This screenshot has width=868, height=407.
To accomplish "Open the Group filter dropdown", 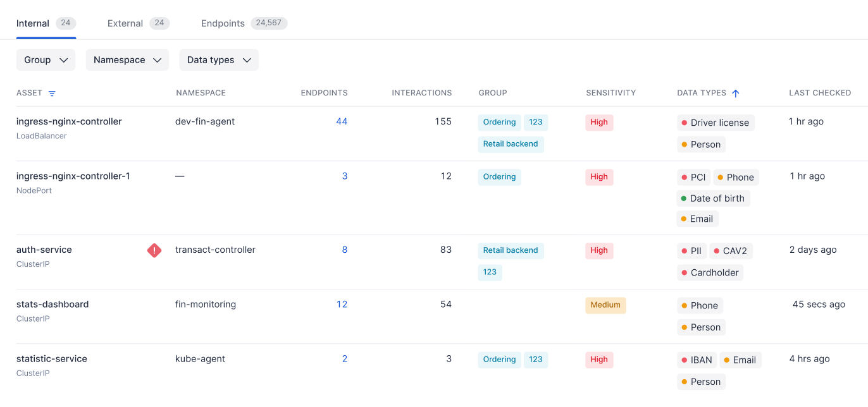I will pyautogui.click(x=46, y=60).
